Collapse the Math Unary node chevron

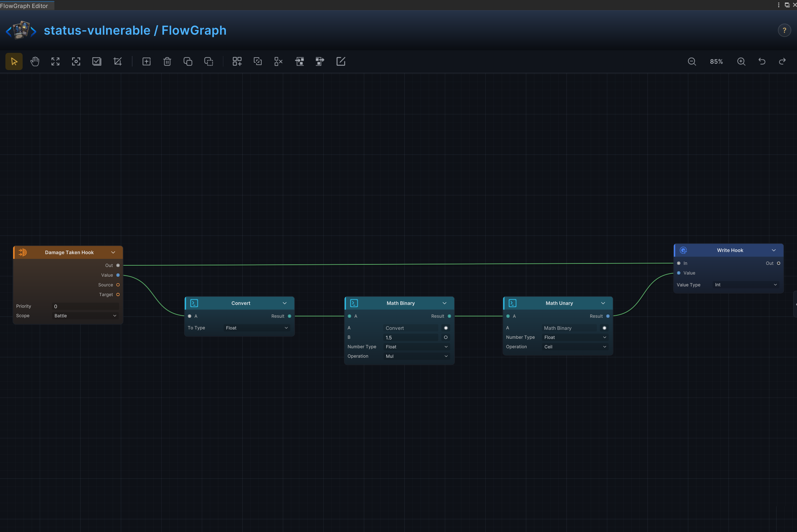click(x=603, y=303)
